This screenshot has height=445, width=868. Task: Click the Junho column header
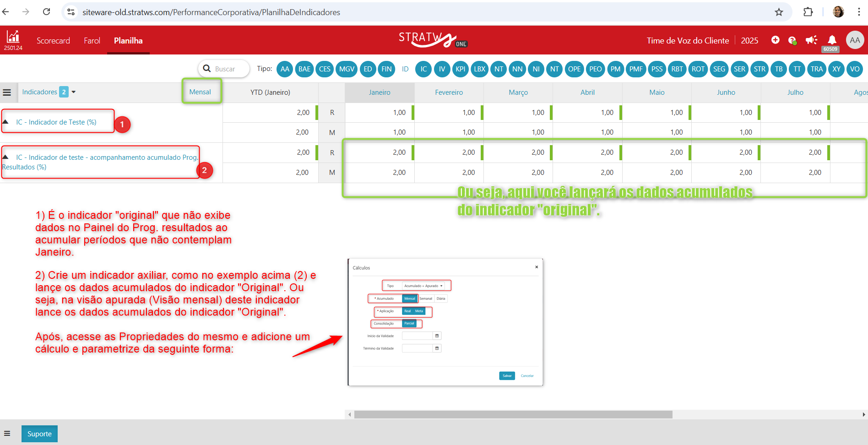tap(726, 92)
